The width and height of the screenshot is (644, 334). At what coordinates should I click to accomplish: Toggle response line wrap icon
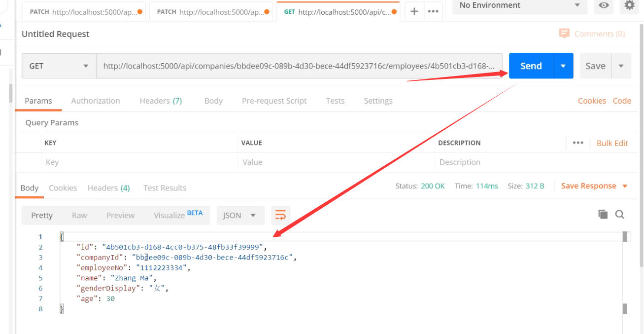coord(280,215)
